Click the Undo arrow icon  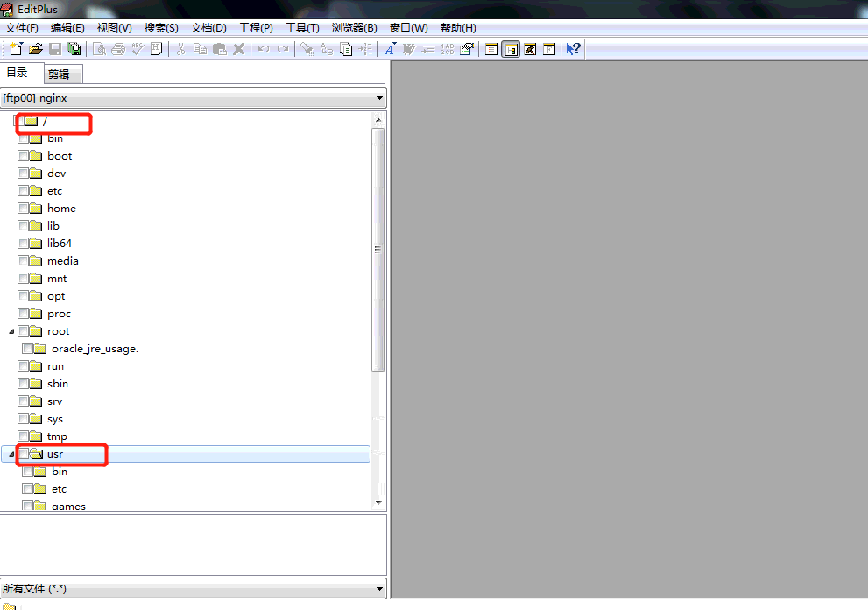pos(264,49)
